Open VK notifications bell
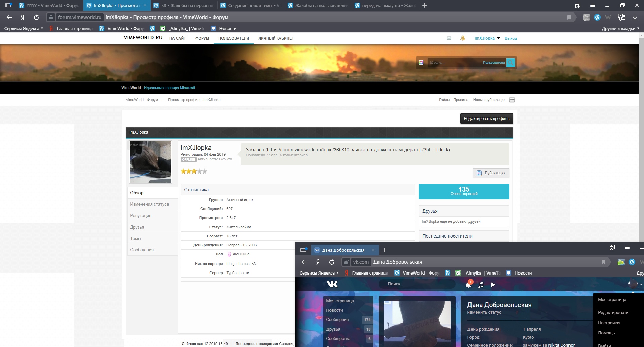This screenshot has width=644, height=347. tap(468, 285)
